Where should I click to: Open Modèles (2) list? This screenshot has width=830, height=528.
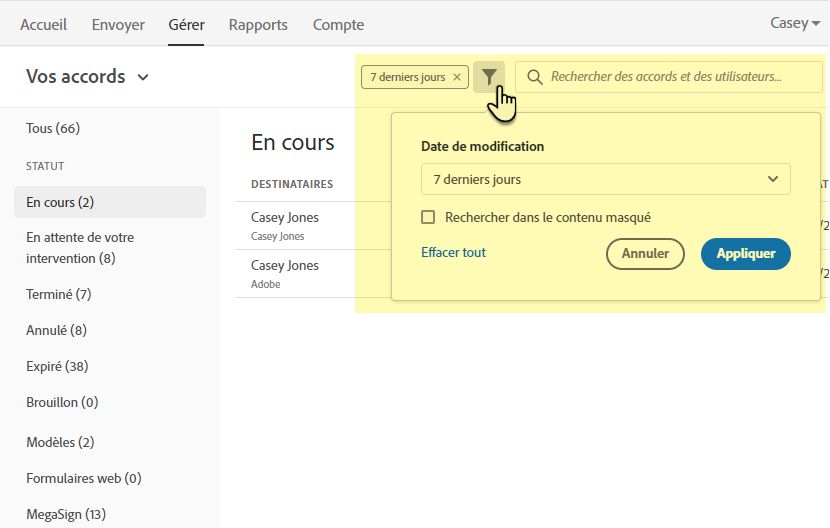coord(60,442)
